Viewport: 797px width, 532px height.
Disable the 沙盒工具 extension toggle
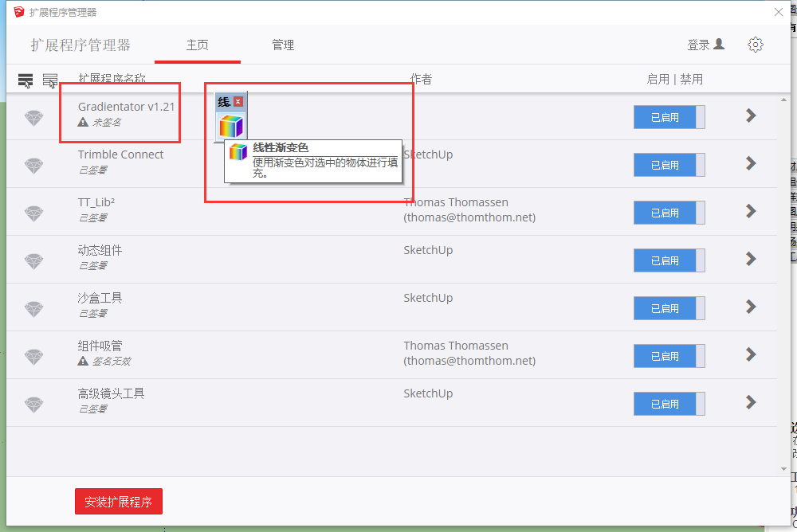tap(669, 308)
